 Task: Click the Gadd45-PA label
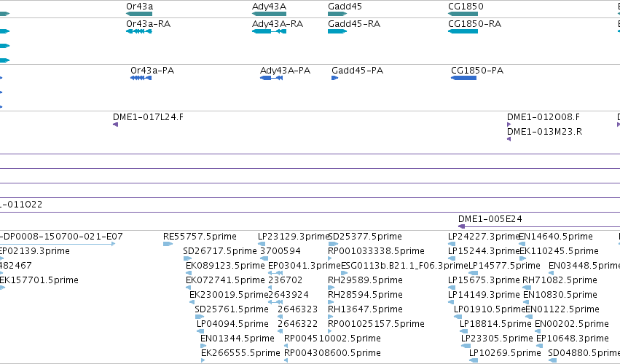(x=358, y=71)
